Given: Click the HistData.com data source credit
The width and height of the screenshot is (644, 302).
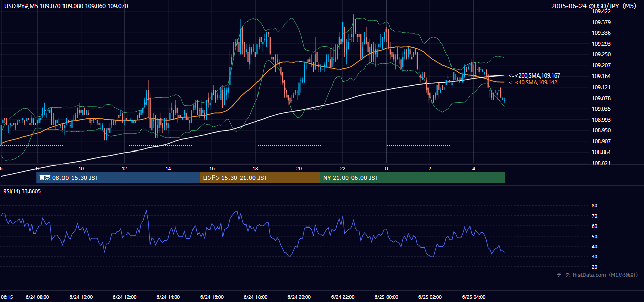Looking at the screenshot, I should click(x=597, y=275).
